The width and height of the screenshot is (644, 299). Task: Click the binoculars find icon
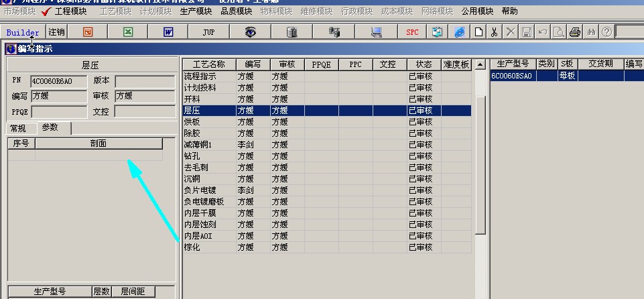(591, 32)
